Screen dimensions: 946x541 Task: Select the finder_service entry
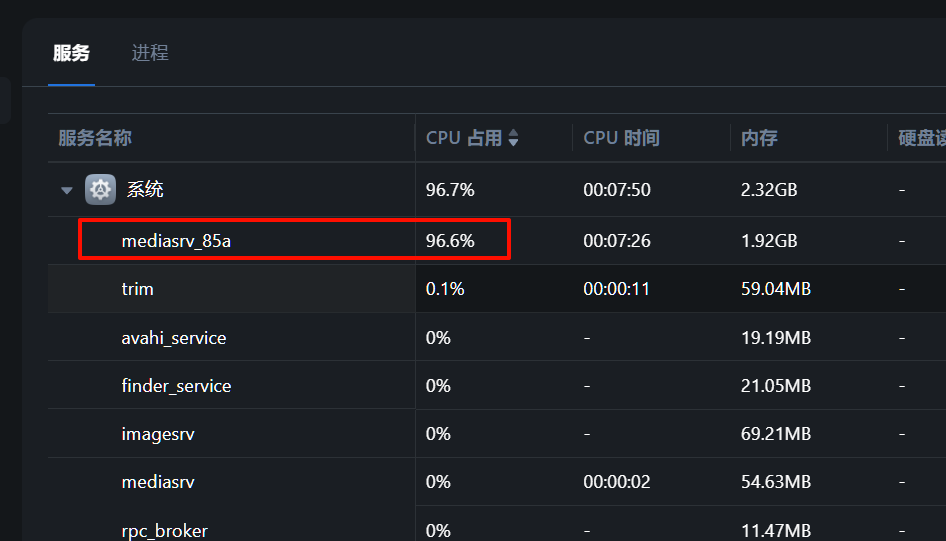[x=176, y=386]
